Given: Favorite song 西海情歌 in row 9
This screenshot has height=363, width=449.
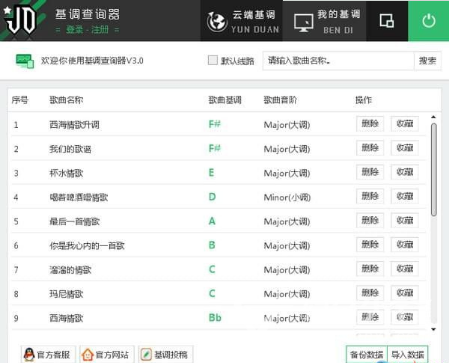Looking at the screenshot, I should (x=405, y=317).
